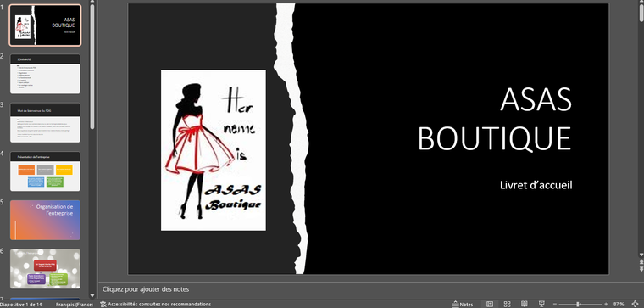This screenshot has height=308, width=644.
Task: Open the 87 % zoom level dialog
Action: 619,305
